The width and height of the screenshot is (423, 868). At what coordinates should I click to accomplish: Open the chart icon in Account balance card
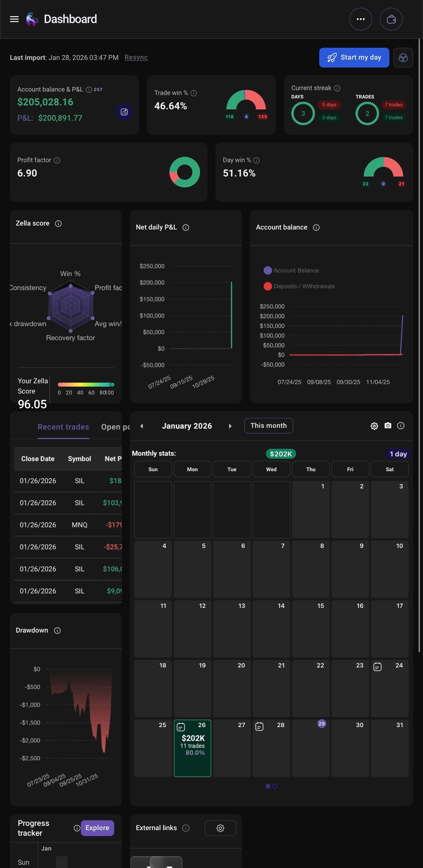tap(124, 112)
